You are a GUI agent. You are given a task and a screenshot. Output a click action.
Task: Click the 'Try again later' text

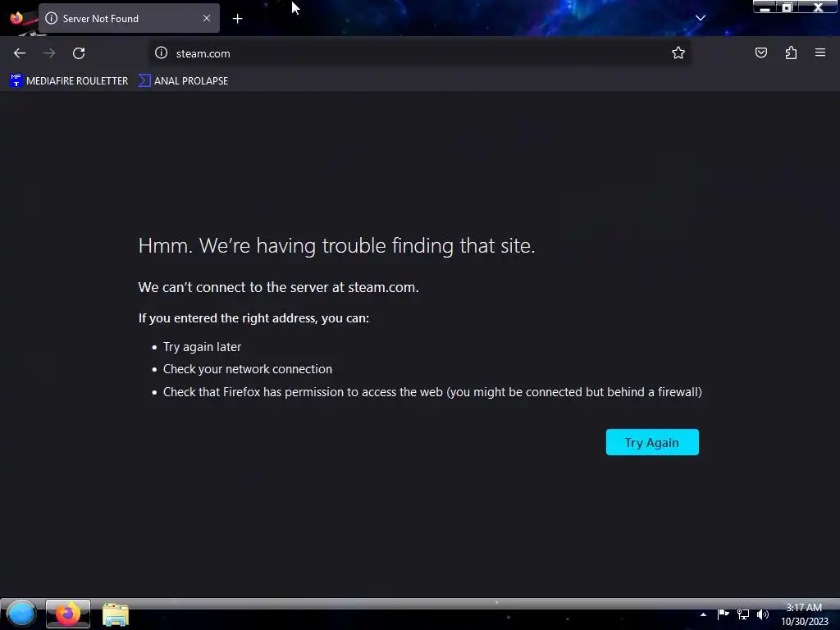coord(202,347)
